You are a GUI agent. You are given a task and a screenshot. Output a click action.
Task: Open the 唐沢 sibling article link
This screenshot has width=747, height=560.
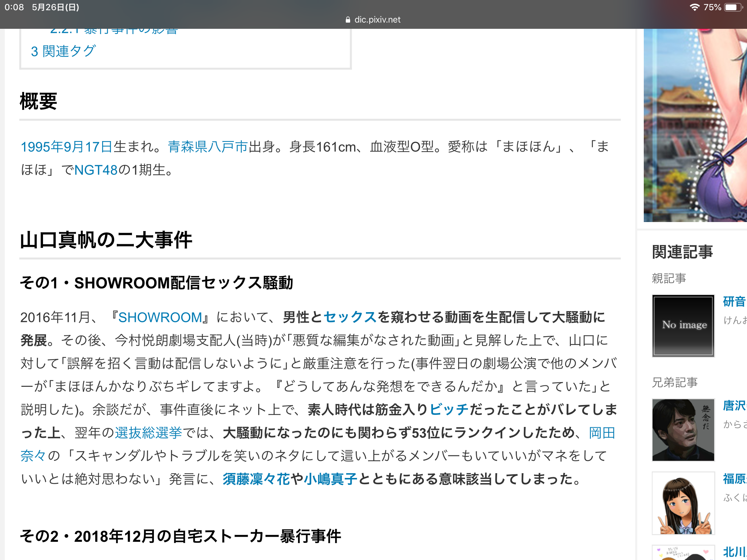click(735, 405)
